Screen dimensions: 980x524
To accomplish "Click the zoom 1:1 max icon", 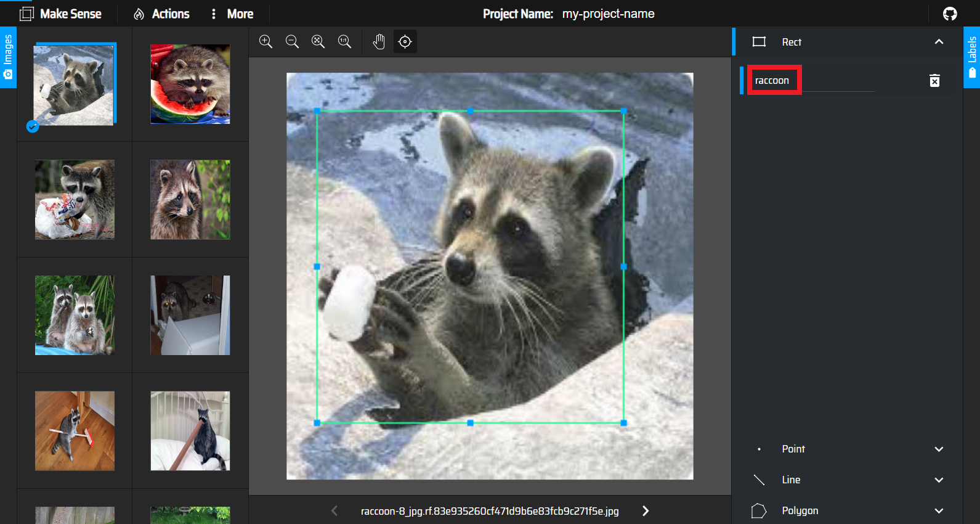I will click(x=344, y=41).
